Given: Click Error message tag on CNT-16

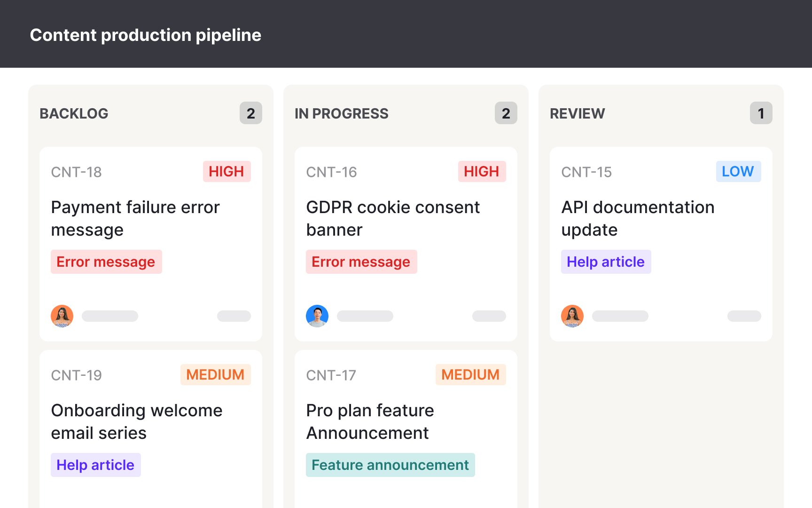Looking at the screenshot, I should [x=361, y=262].
